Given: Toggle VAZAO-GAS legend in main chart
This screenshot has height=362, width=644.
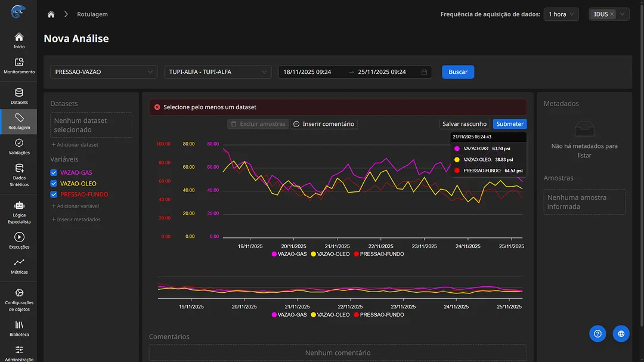Looking at the screenshot, I should [x=289, y=254].
